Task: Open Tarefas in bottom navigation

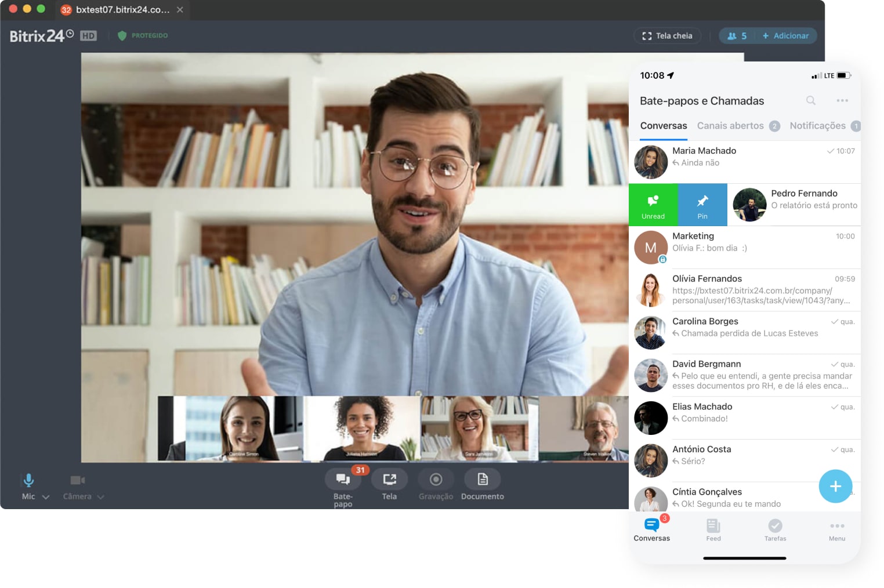Action: pyautogui.click(x=775, y=529)
